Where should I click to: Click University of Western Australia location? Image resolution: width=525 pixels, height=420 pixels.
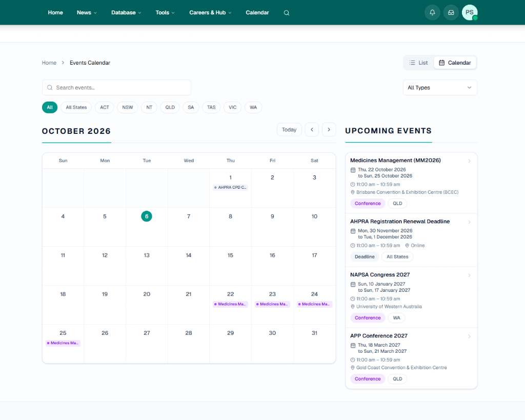tap(389, 307)
